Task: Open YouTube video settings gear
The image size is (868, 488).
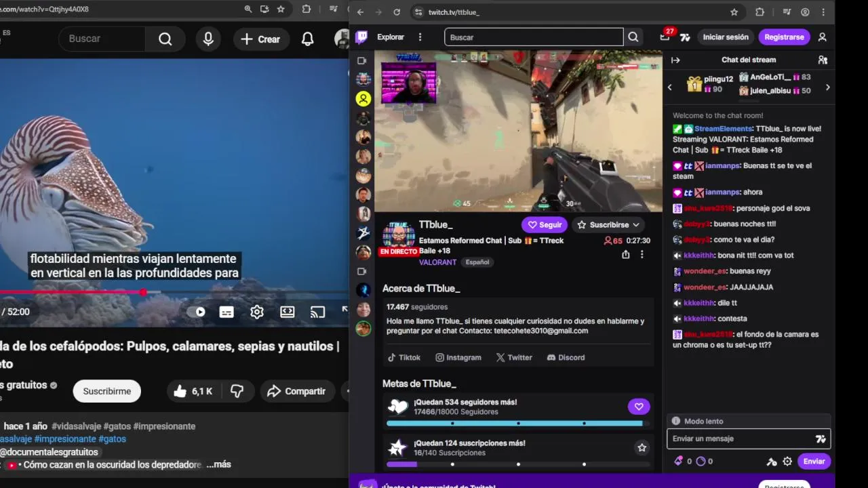Action: 257,312
